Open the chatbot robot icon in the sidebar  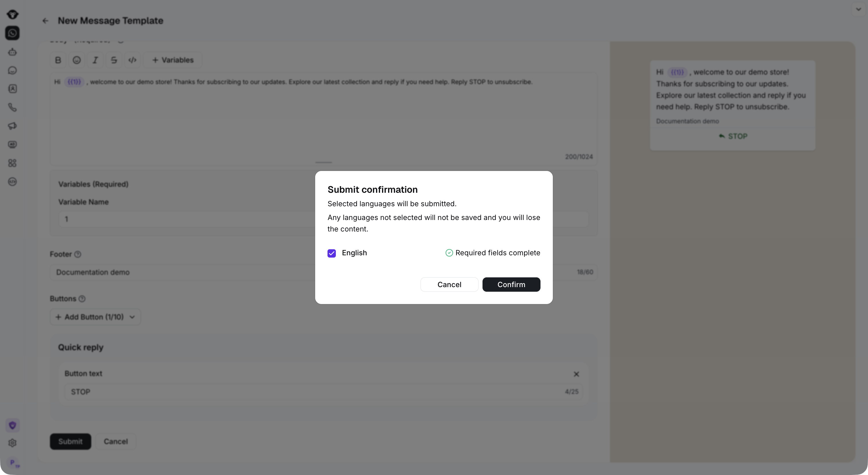pos(12,52)
